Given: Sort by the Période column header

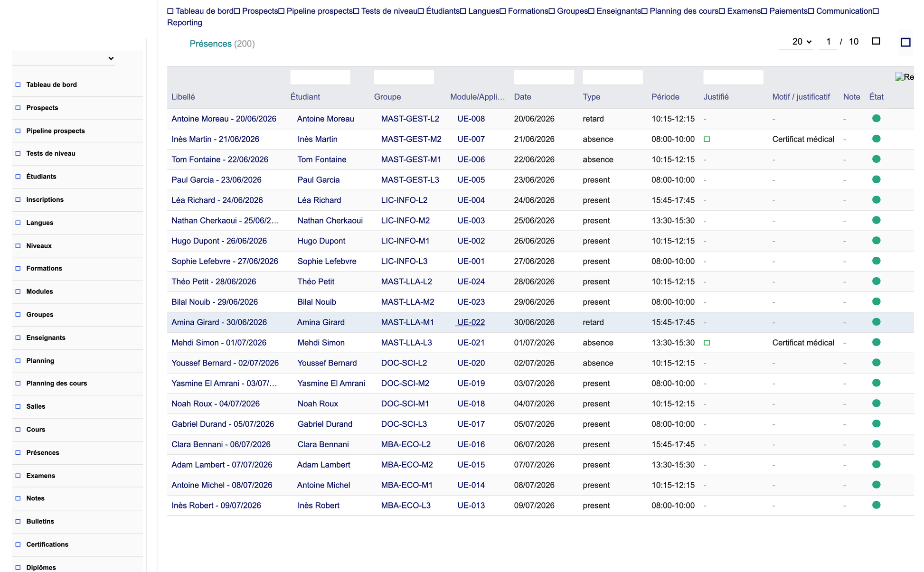Looking at the screenshot, I should point(665,97).
